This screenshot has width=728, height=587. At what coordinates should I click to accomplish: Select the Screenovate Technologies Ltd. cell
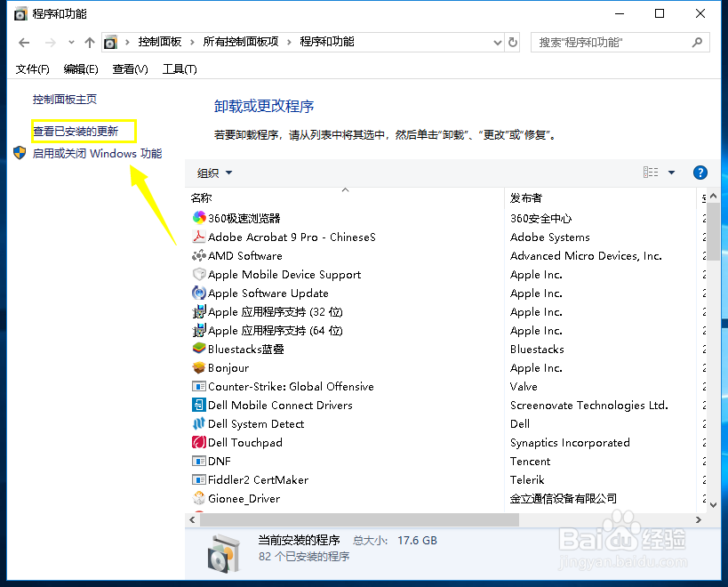coord(588,406)
